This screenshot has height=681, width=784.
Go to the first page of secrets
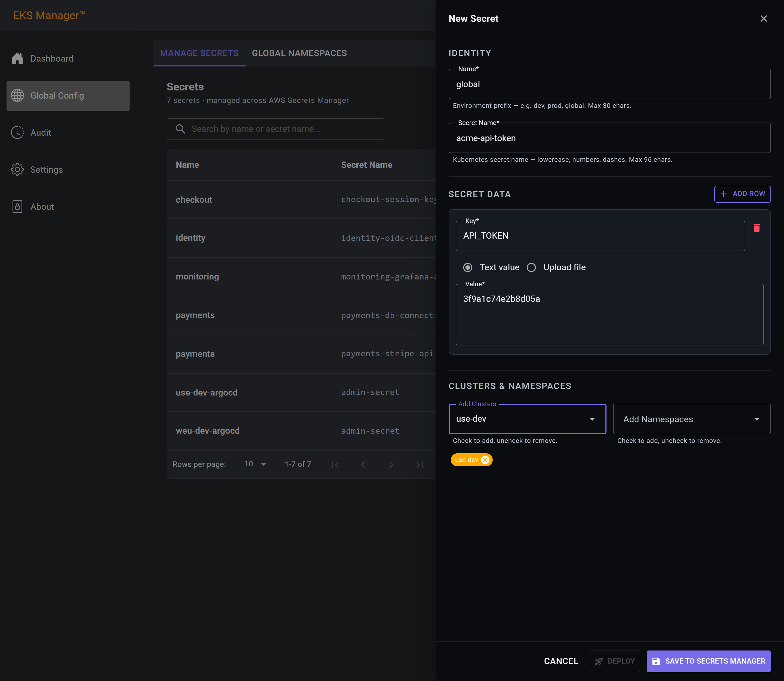tap(335, 464)
